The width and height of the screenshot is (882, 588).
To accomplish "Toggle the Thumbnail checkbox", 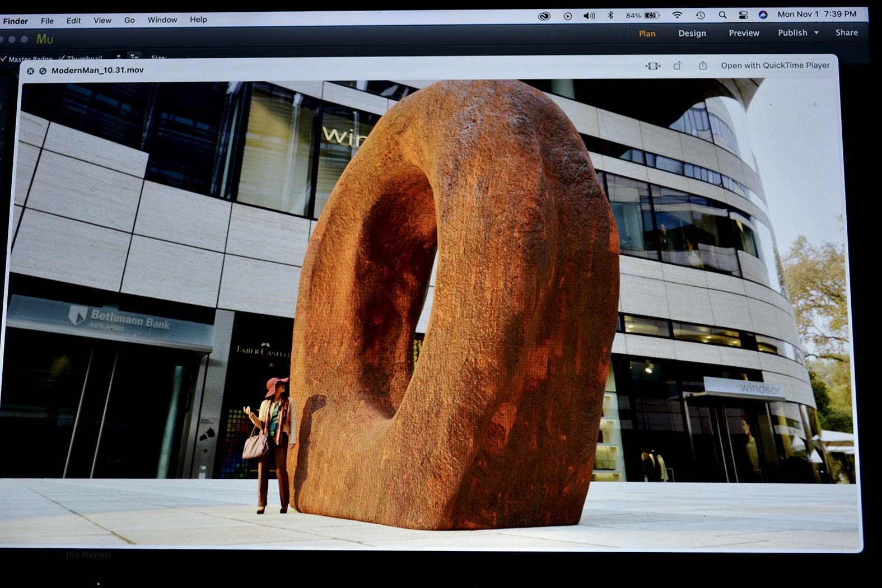I will (x=62, y=58).
